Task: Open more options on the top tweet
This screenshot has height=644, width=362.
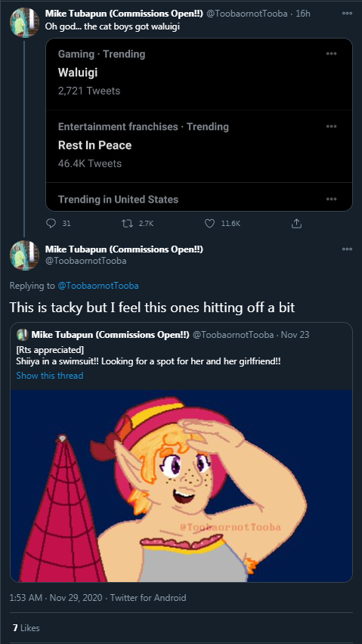Action: tap(347, 13)
